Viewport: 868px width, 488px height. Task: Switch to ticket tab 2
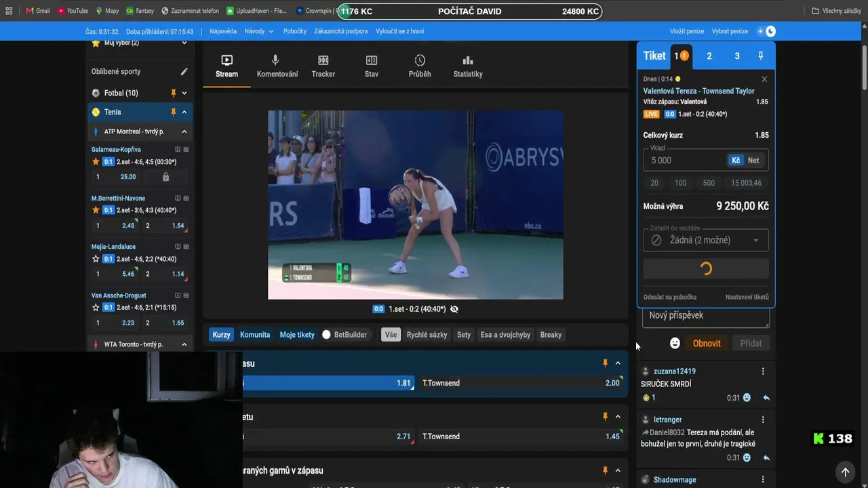pyautogui.click(x=709, y=56)
